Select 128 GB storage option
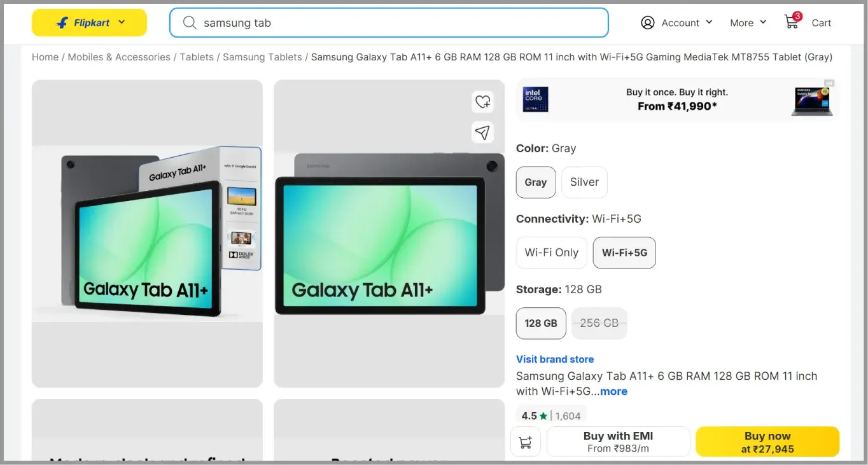Image resolution: width=868 pixels, height=465 pixels. pos(541,323)
